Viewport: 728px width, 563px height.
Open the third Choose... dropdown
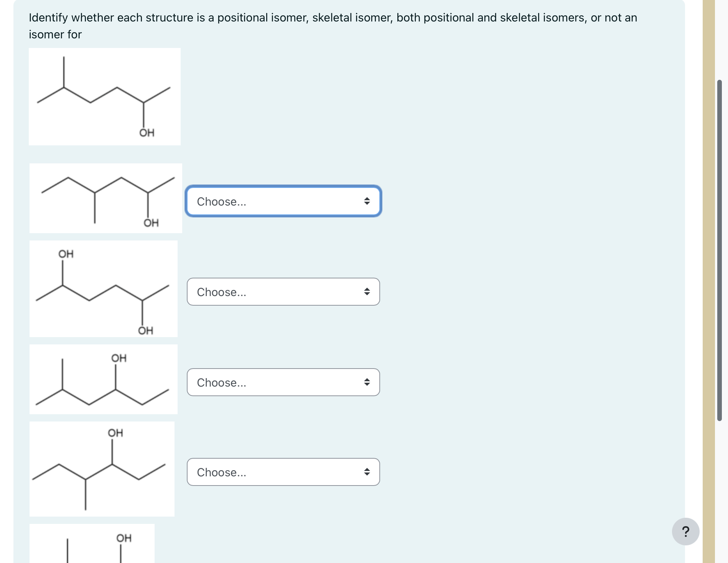pos(283,382)
